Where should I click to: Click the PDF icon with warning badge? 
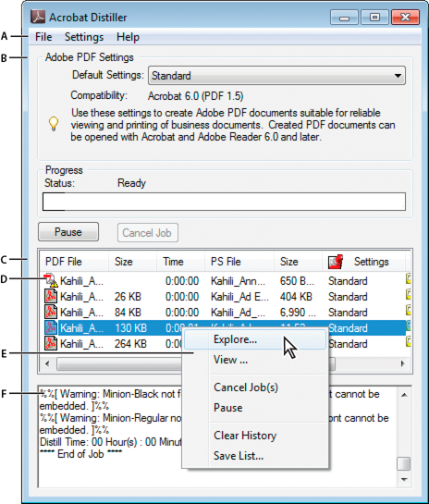51,280
